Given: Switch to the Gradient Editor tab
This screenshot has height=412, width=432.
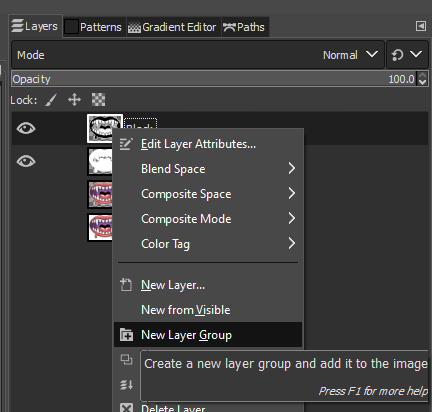Looking at the screenshot, I should 173,27.
